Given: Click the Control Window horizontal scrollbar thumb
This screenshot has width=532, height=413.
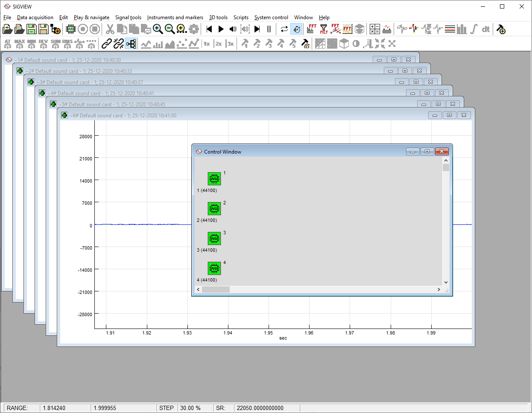Looking at the screenshot, I should point(216,290).
